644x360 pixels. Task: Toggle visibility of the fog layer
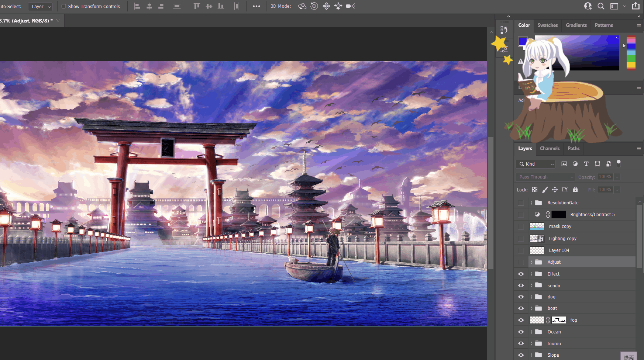point(521,320)
